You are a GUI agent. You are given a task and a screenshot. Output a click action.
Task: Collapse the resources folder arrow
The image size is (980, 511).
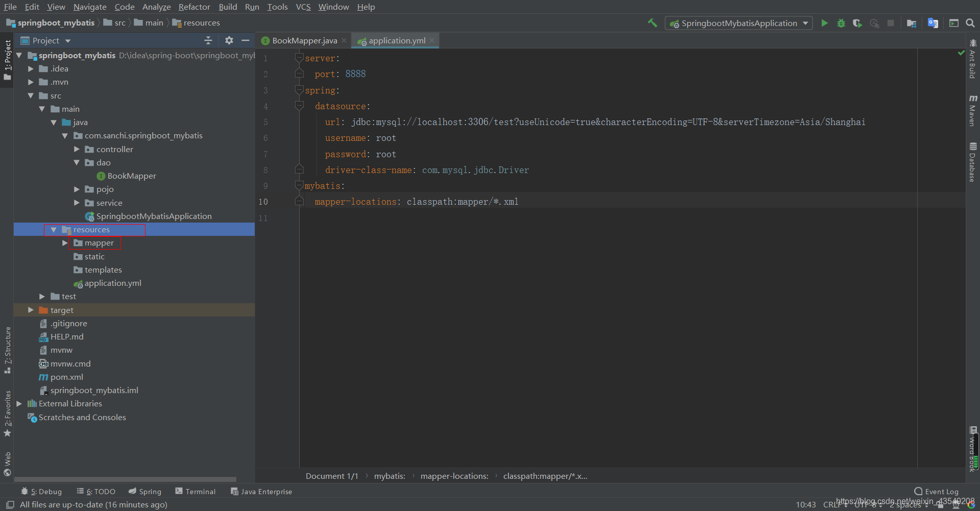[x=54, y=230]
